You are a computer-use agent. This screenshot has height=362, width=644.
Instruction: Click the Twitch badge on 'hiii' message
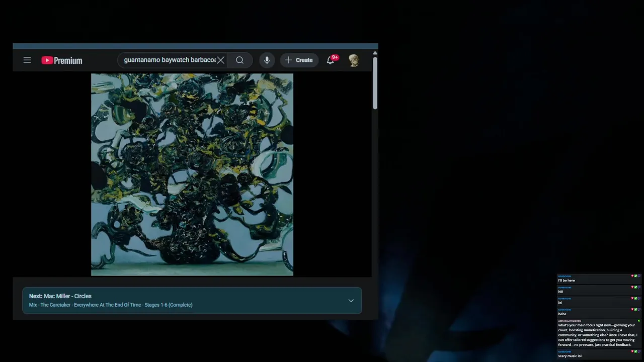tap(639, 287)
